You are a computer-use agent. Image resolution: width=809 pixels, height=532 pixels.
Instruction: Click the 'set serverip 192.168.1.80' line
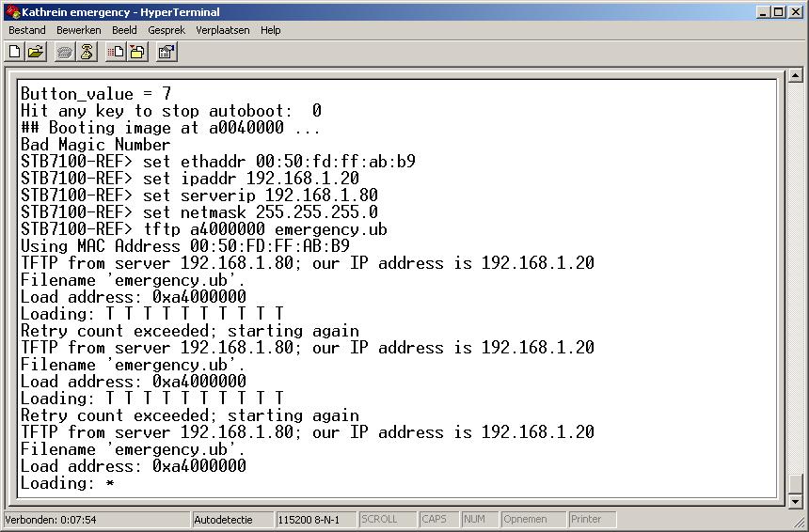pyautogui.click(x=199, y=195)
